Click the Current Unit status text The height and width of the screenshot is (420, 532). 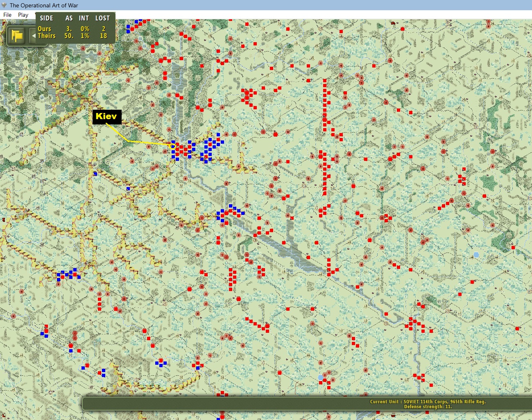click(428, 402)
